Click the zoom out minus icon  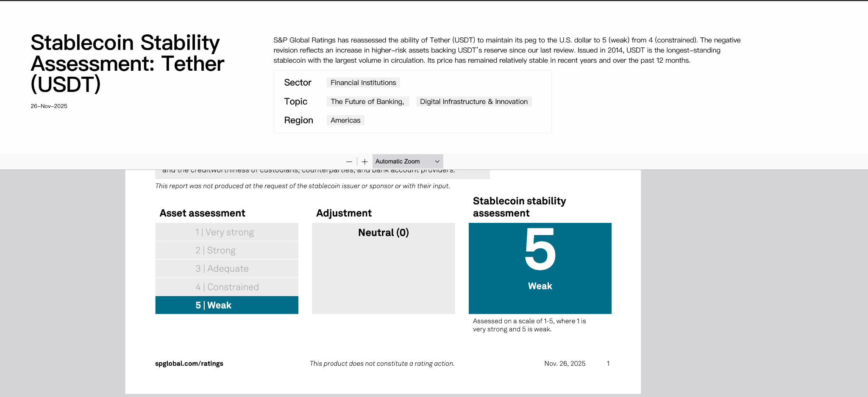(349, 161)
